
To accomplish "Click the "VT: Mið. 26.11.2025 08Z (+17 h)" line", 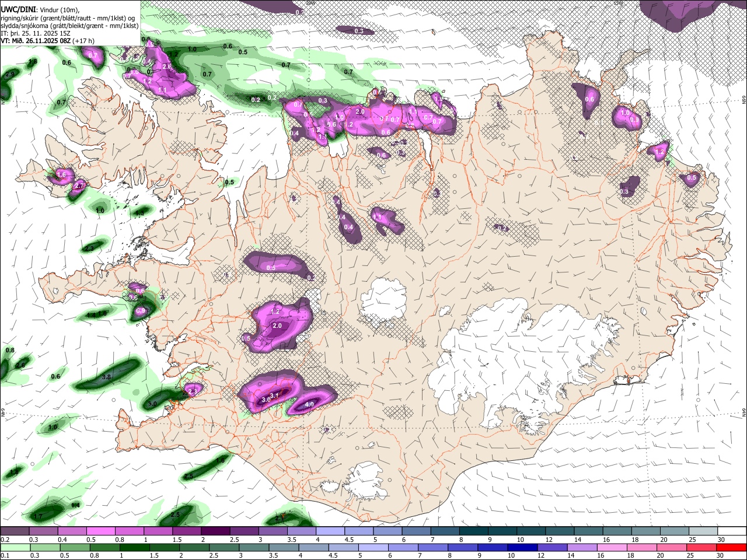I will click(x=48, y=41).
